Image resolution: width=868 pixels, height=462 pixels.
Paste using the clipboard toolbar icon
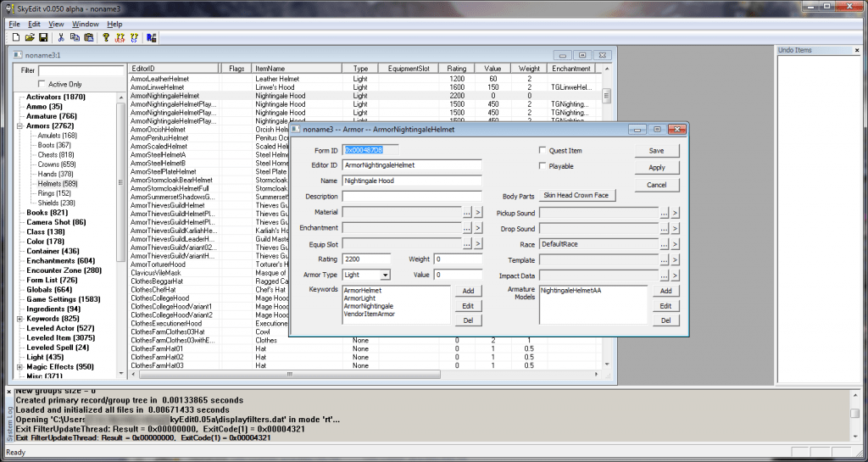click(x=88, y=37)
